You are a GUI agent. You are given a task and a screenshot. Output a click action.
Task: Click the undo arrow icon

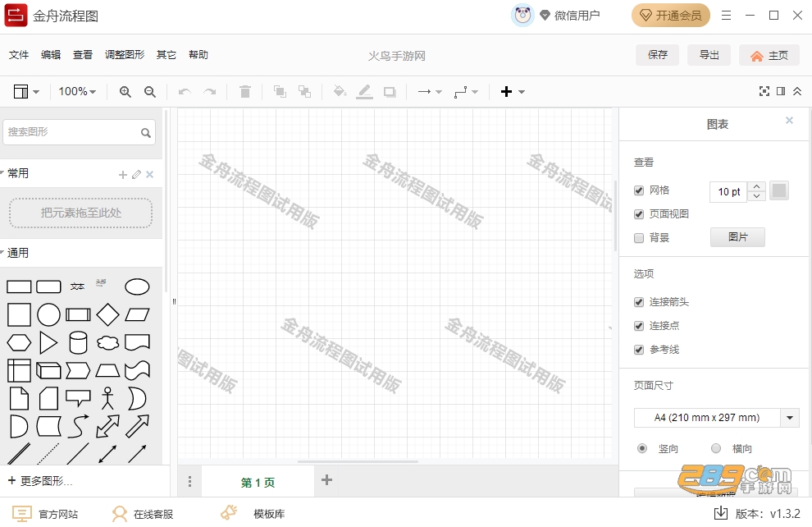coord(185,92)
